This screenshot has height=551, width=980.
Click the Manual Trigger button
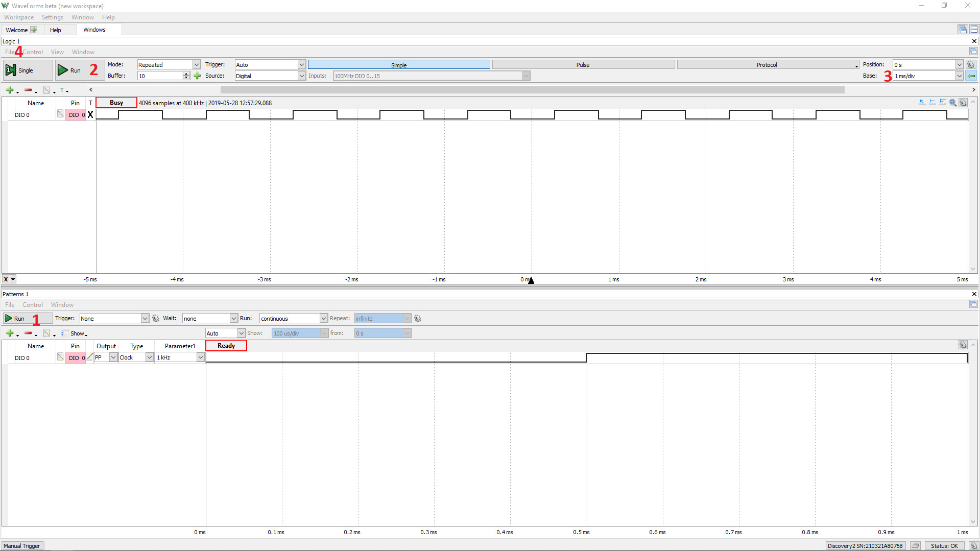pos(22,546)
